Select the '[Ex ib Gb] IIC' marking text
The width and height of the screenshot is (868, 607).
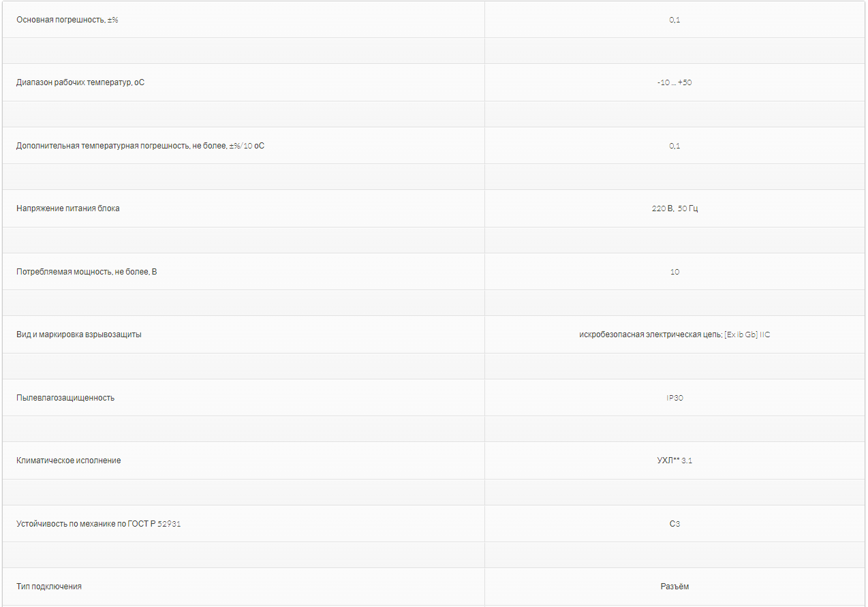[747, 334]
